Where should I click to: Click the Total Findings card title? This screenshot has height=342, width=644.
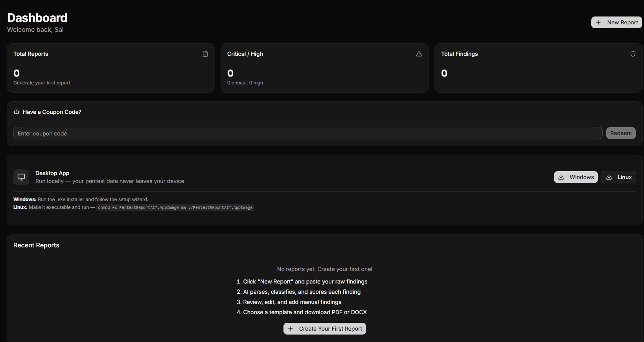pos(459,54)
